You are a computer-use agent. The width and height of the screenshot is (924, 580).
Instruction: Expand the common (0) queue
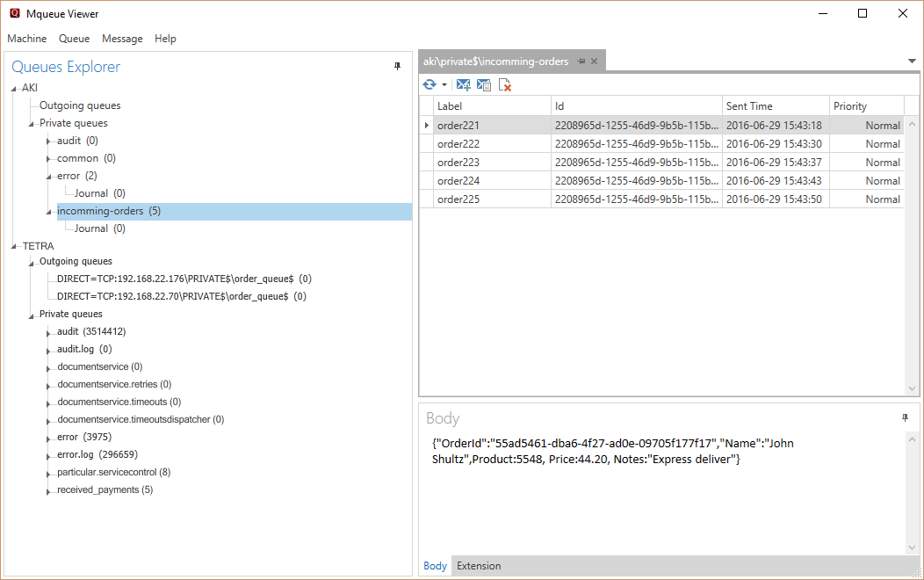tap(49, 159)
